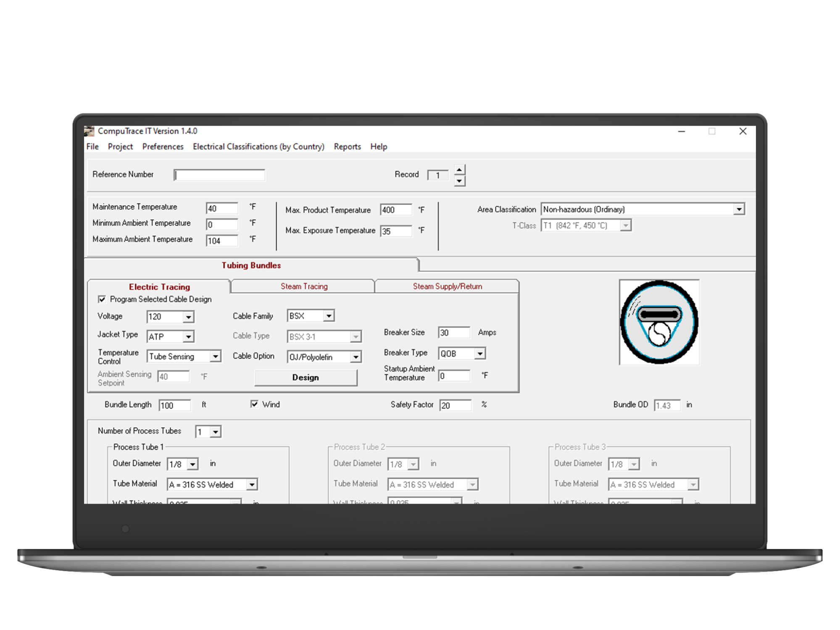Open Process Tube 1 Tube Material dropdown
This screenshot has height=630, width=840.
click(252, 485)
